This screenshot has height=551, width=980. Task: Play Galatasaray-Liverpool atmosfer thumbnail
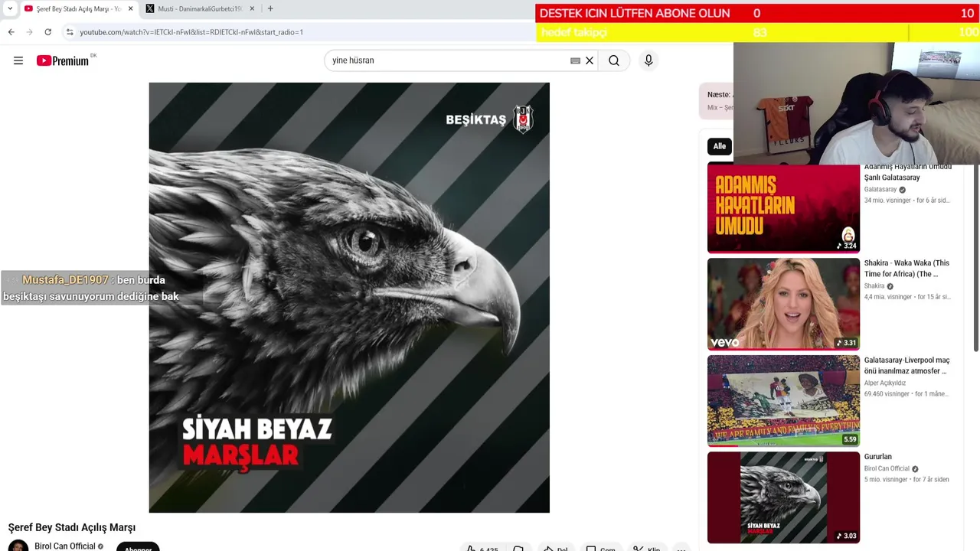[x=783, y=400]
